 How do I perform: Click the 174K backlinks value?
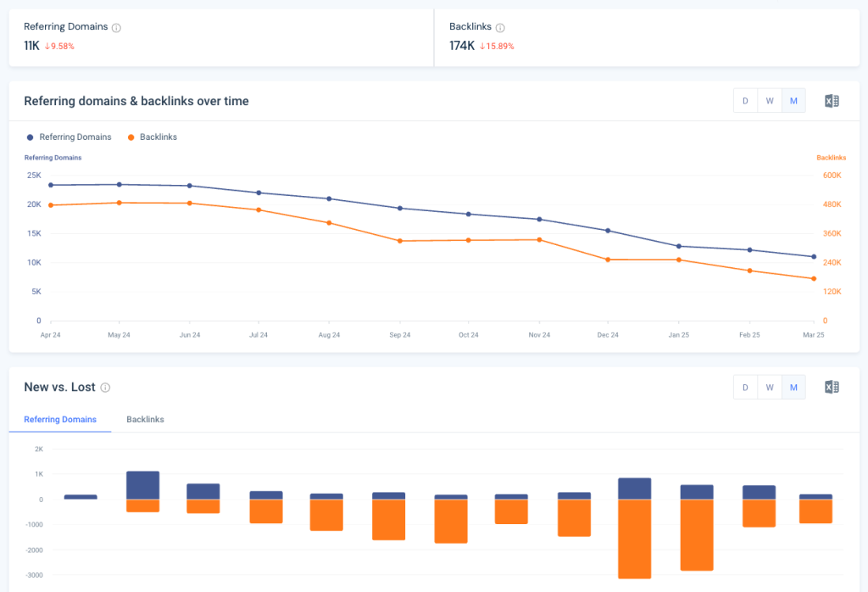(459, 46)
